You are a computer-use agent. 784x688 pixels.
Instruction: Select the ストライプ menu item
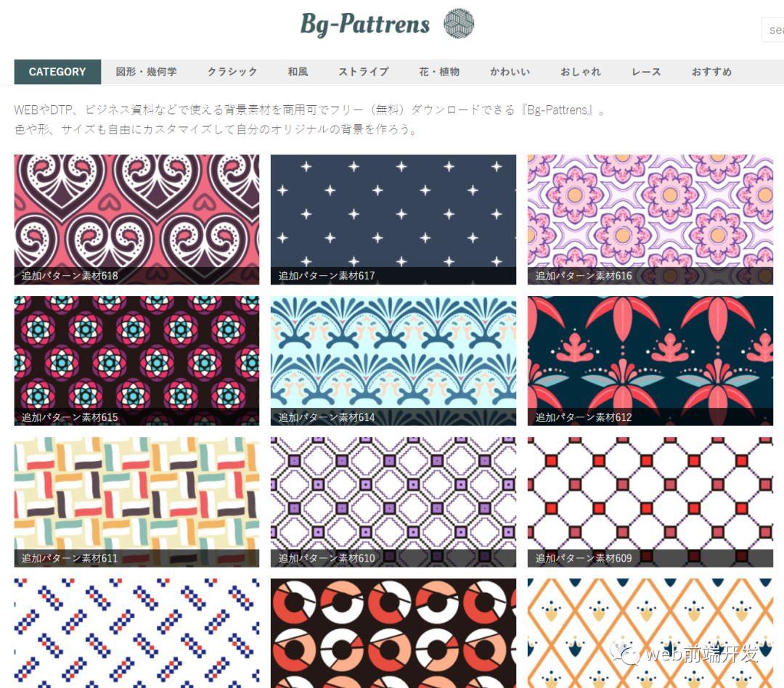[364, 72]
